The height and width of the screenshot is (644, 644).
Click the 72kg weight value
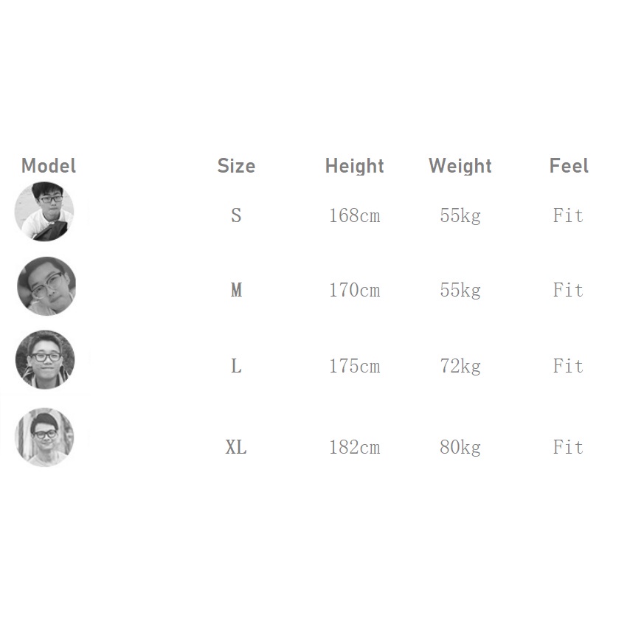coord(460,366)
